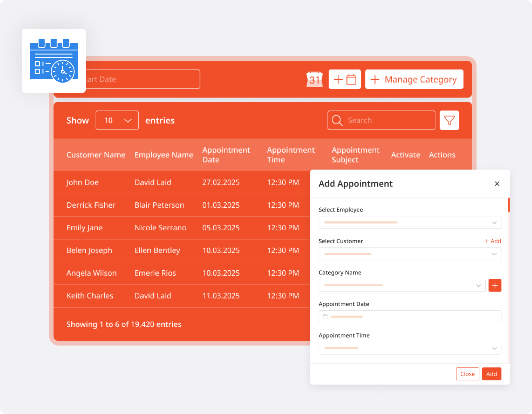Image resolution: width=532 pixels, height=414 pixels.
Task: Click the Appointment Subject column header
Action: pos(356,155)
